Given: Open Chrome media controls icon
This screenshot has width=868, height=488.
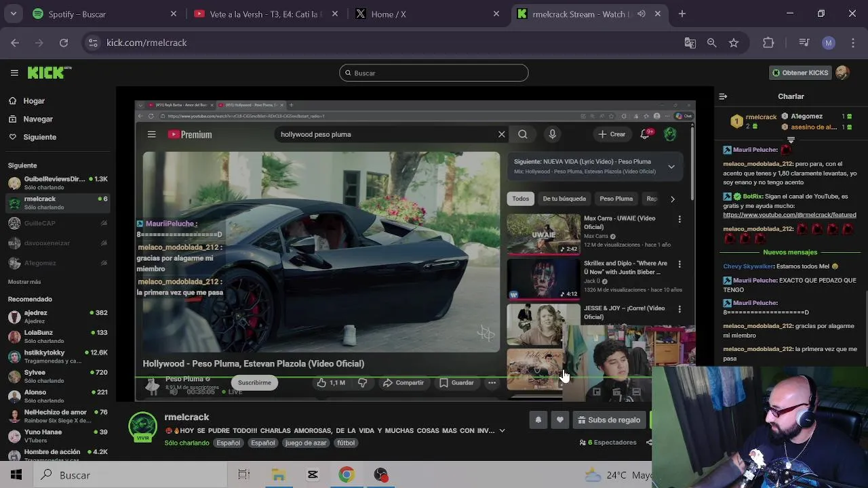Looking at the screenshot, I should click(x=804, y=43).
